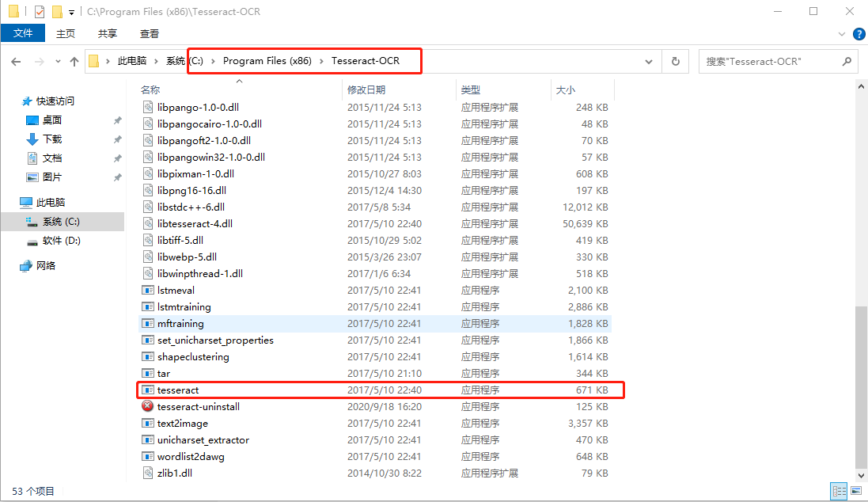
Task: Refresh the current folder
Action: coord(676,62)
